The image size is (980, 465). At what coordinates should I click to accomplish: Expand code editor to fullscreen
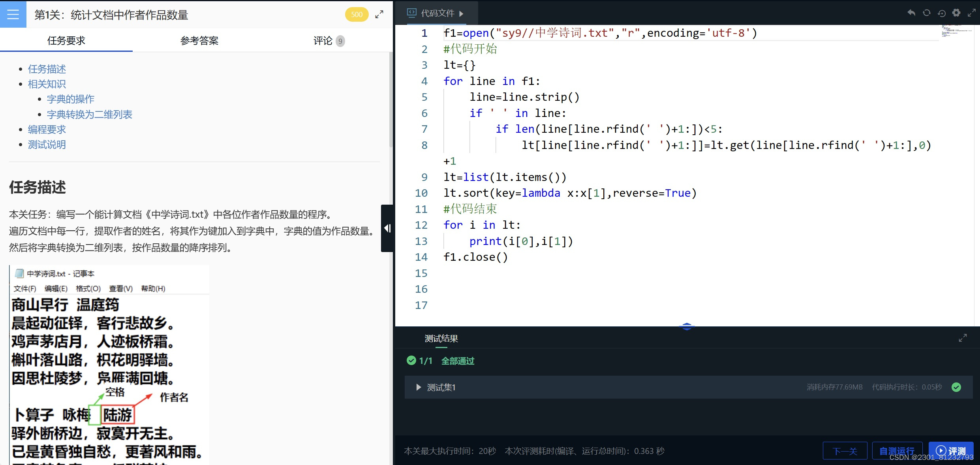pos(971,13)
